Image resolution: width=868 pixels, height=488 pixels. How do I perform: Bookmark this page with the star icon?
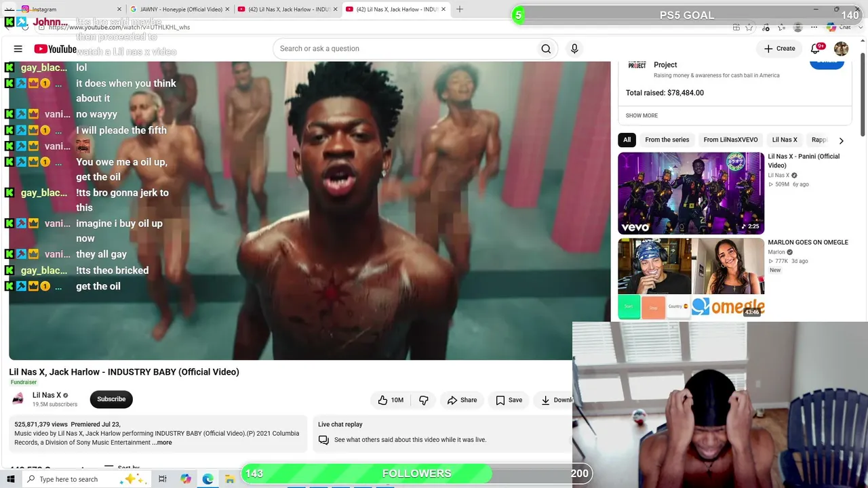pyautogui.click(x=749, y=27)
